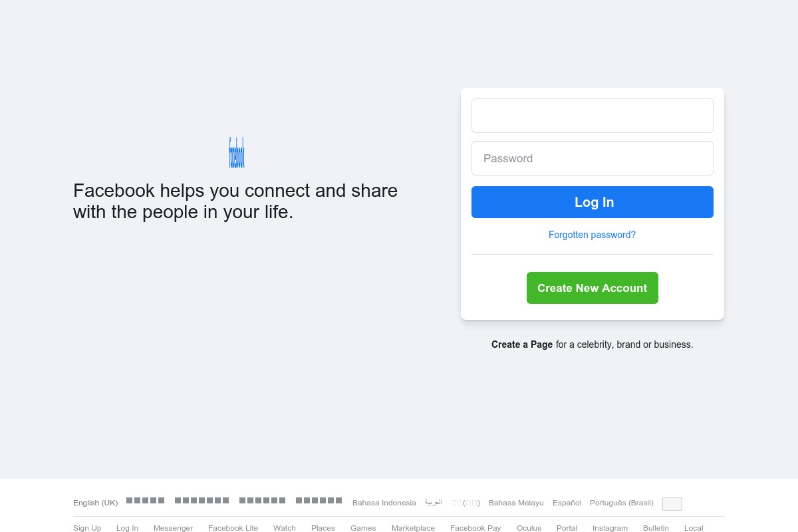Switch language to Español

tap(567, 503)
